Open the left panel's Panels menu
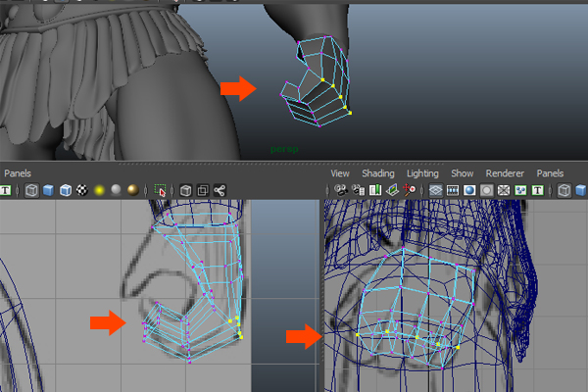This screenshot has width=588, height=392. point(18,173)
